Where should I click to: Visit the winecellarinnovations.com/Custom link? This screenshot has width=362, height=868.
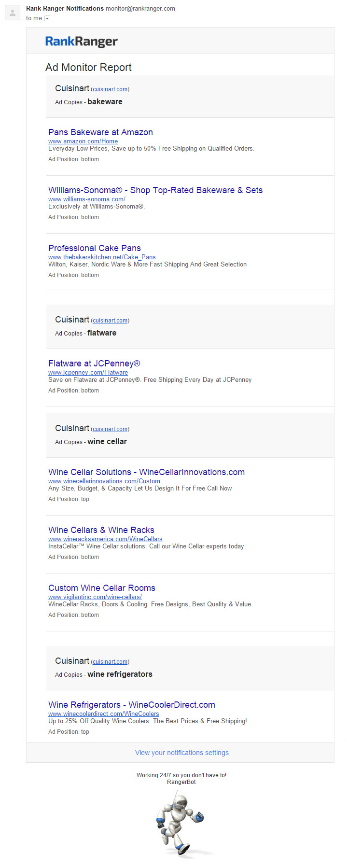point(104,481)
